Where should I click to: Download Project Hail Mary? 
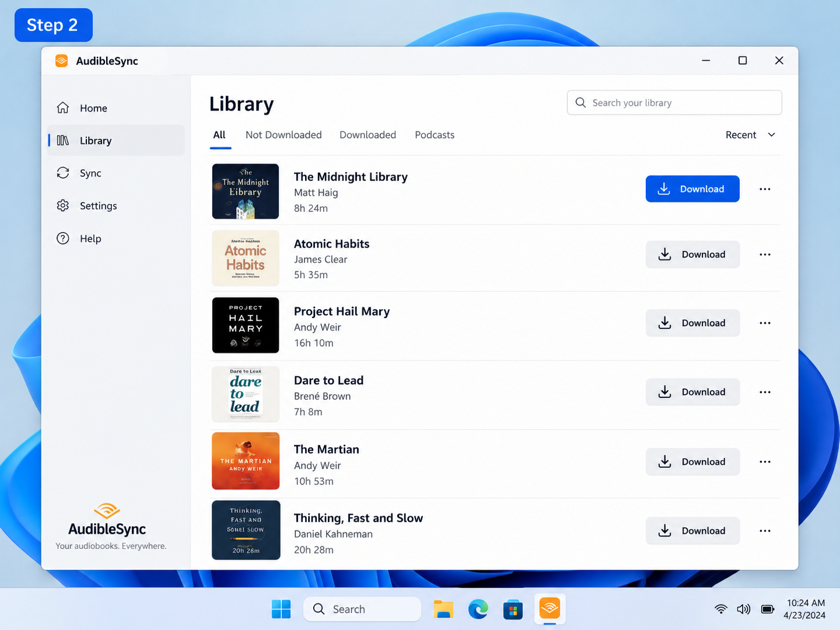[x=693, y=323]
